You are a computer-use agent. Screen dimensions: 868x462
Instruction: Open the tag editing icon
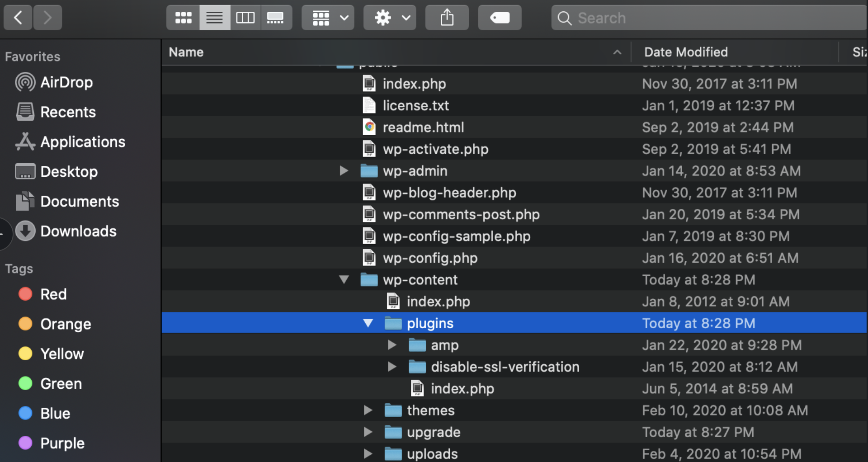tap(499, 18)
